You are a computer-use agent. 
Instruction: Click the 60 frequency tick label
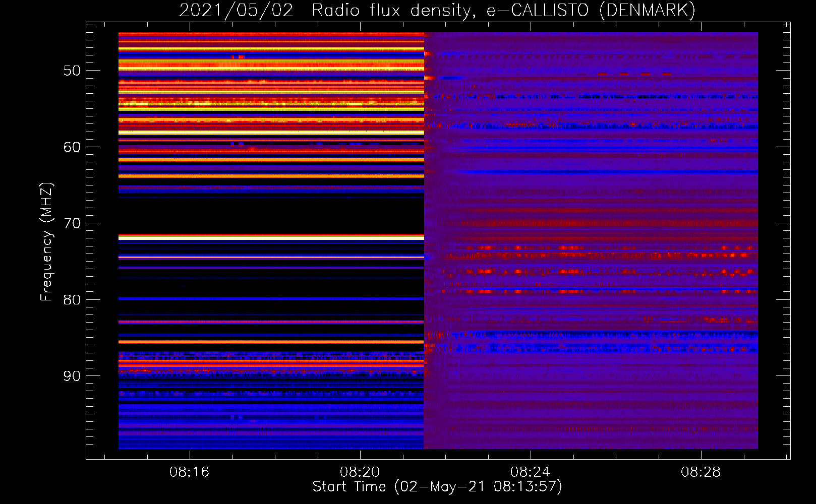[72, 147]
